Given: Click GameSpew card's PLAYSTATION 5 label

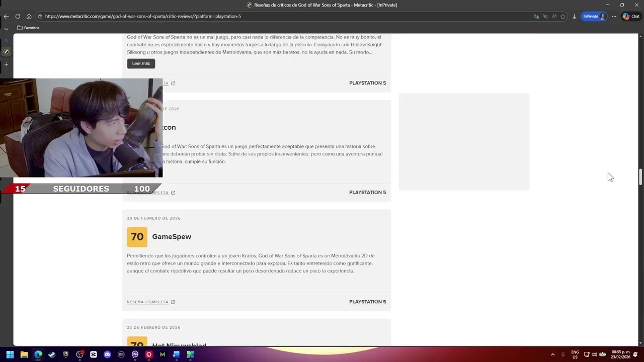Looking at the screenshot, I should click(x=367, y=302).
